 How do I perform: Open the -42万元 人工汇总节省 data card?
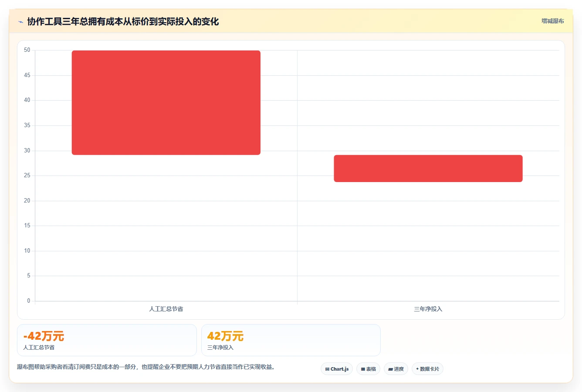(x=107, y=340)
